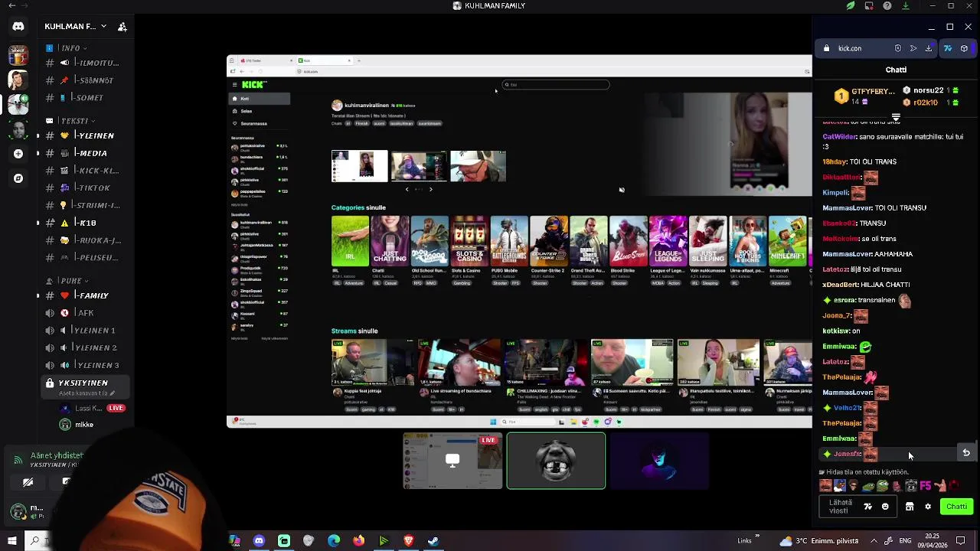Open the KICK-KL... text channel

83,171
